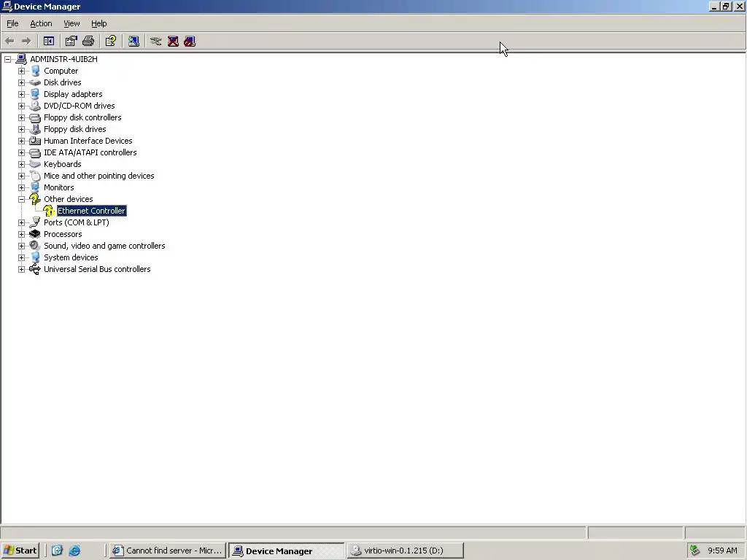Screen dimensions: 747x560
Task: Click the Floppy disk drives category icon
Action: pyautogui.click(x=35, y=129)
